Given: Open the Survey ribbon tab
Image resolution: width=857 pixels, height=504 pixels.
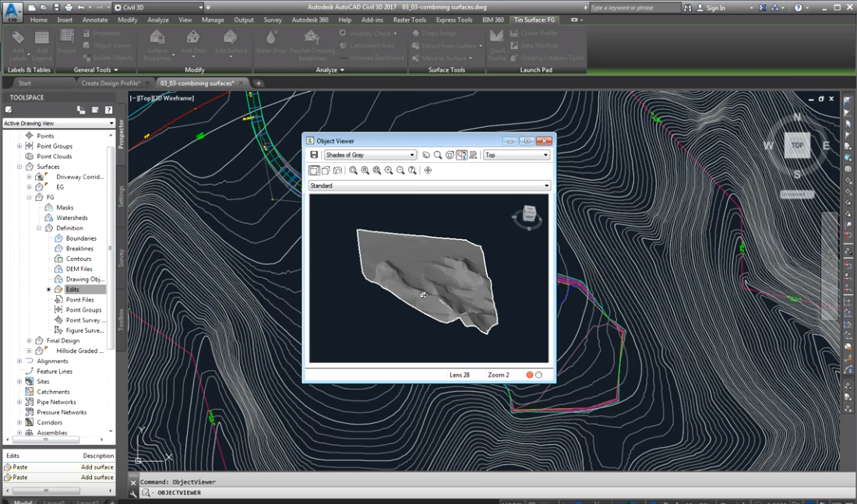Looking at the screenshot, I should [273, 19].
